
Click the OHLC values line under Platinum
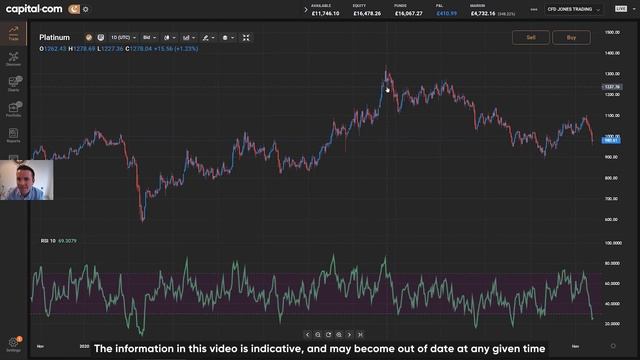pos(119,49)
